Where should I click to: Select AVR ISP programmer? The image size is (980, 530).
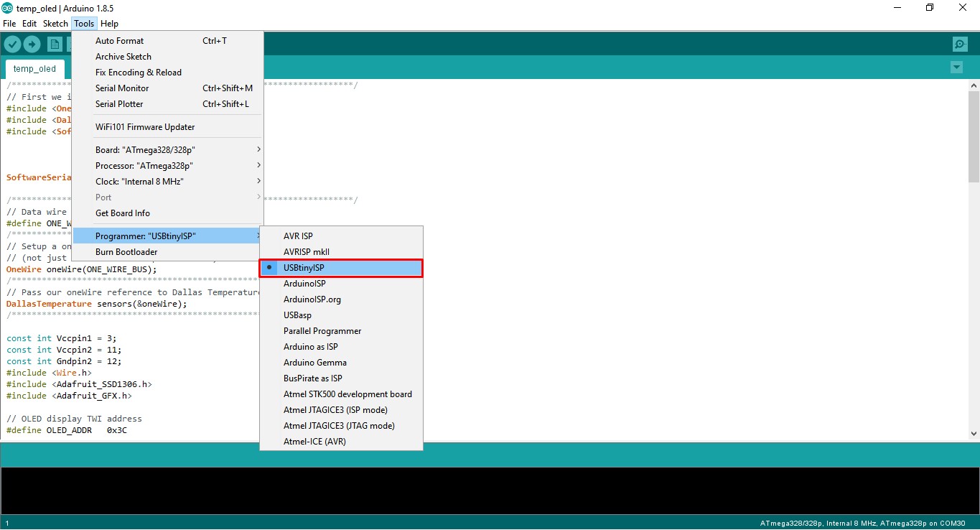pos(341,236)
